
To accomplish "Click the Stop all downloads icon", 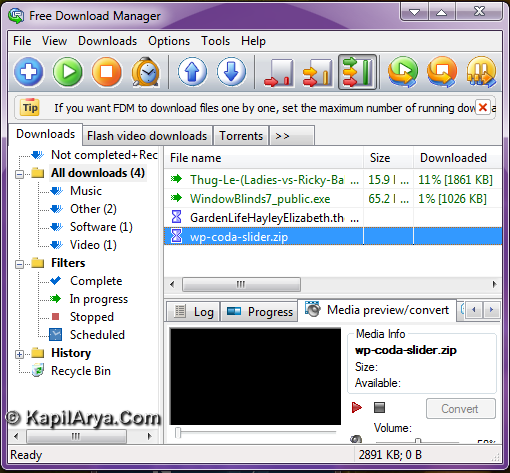I will point(442,72).
